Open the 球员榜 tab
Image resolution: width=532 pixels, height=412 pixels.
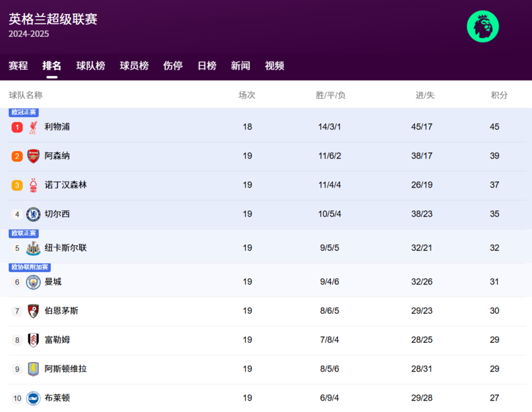[x=132, y=65]
